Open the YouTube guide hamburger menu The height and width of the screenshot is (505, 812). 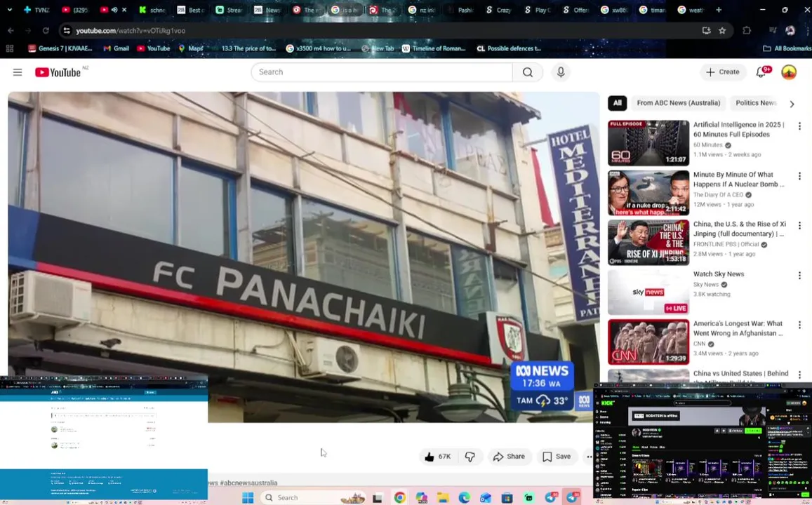point(18,72)
